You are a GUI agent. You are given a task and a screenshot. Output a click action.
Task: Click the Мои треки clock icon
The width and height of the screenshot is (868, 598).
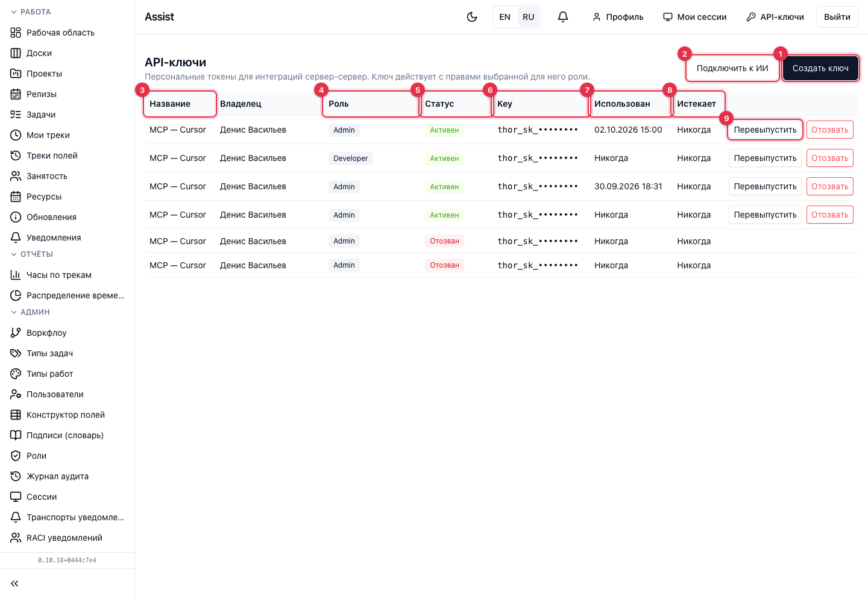pyautogui.click(x=16, y=135)
